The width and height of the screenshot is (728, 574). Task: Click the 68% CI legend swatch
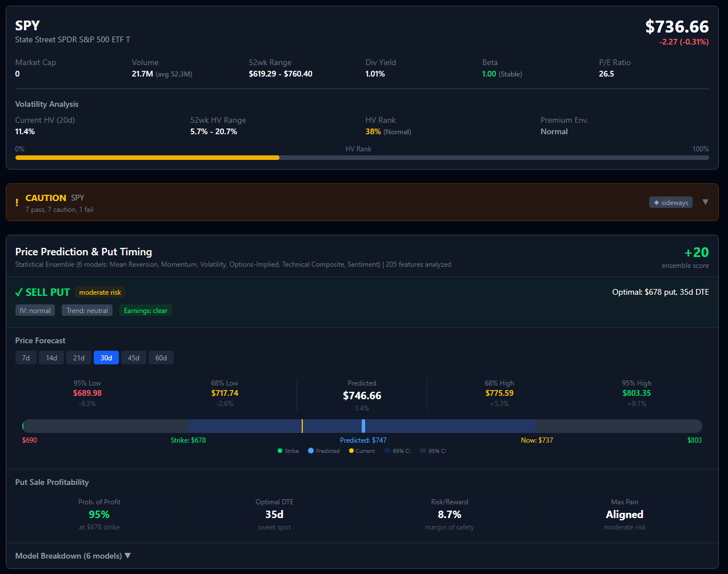click(x=387, y=451)
